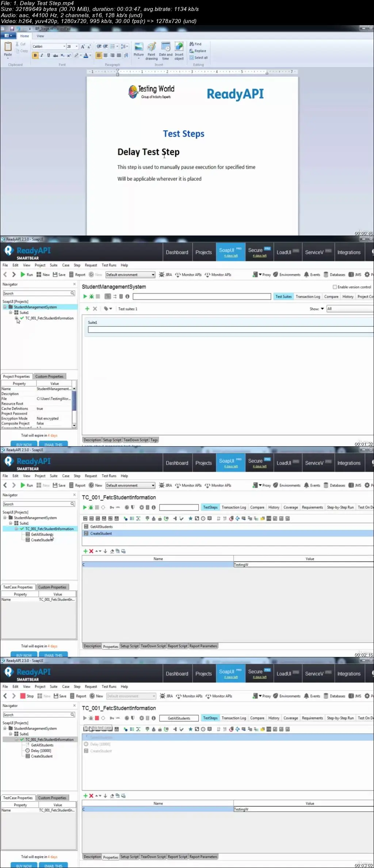Click the green plus beside 'Test suites: 1'

[x=87, y=309]
